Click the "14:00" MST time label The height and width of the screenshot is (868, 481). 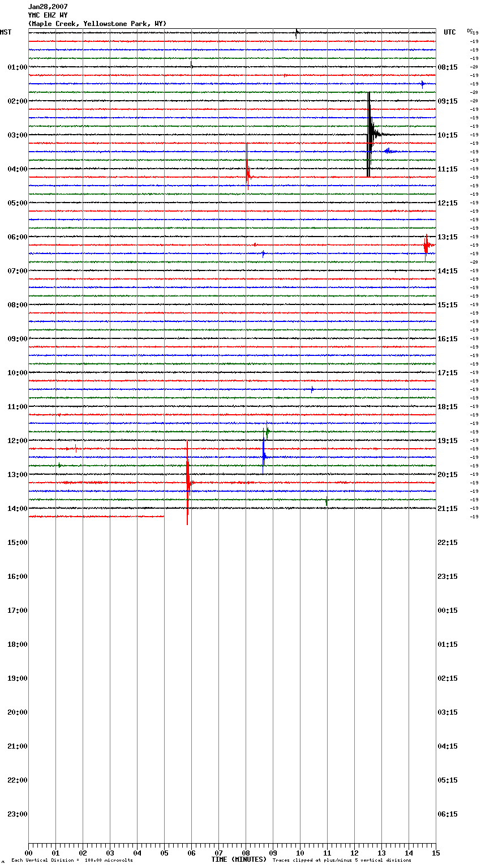click(18, 509)
